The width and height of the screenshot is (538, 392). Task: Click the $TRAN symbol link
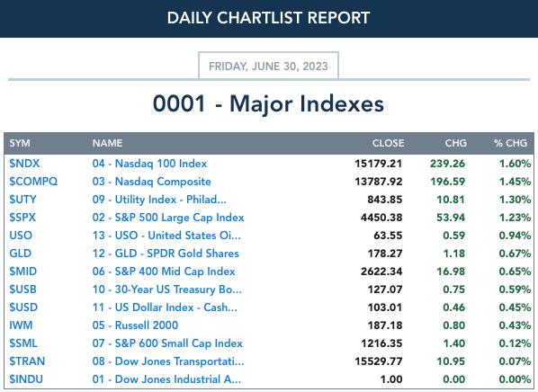coord(27,361)
